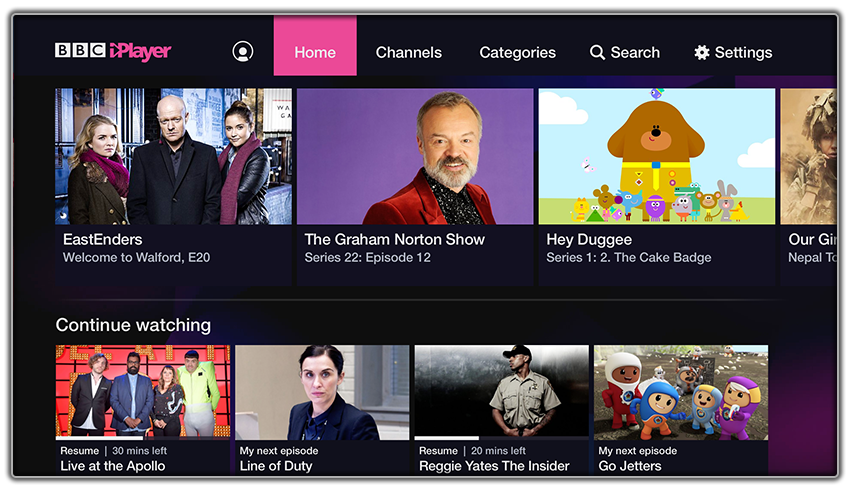Viewport: 850px width, 490px height.
Task: Open the Categories menu
Action: (518, 53)
